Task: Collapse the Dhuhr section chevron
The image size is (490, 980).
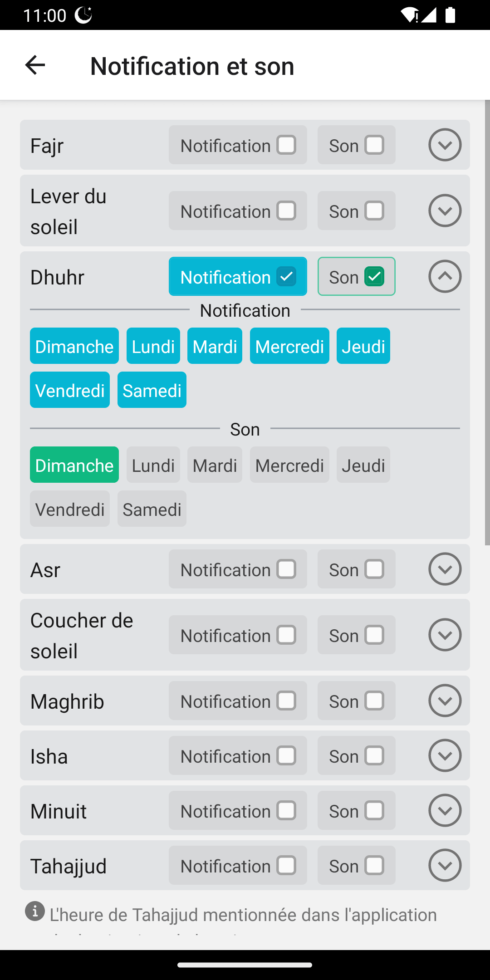Action: [x=445, y=276]
